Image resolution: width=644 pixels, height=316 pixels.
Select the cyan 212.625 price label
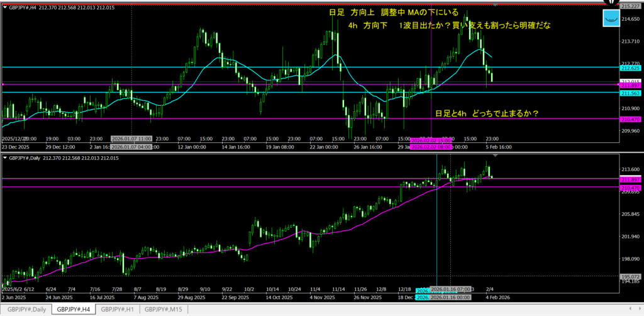pyautogui.click(x=630, y=67)
